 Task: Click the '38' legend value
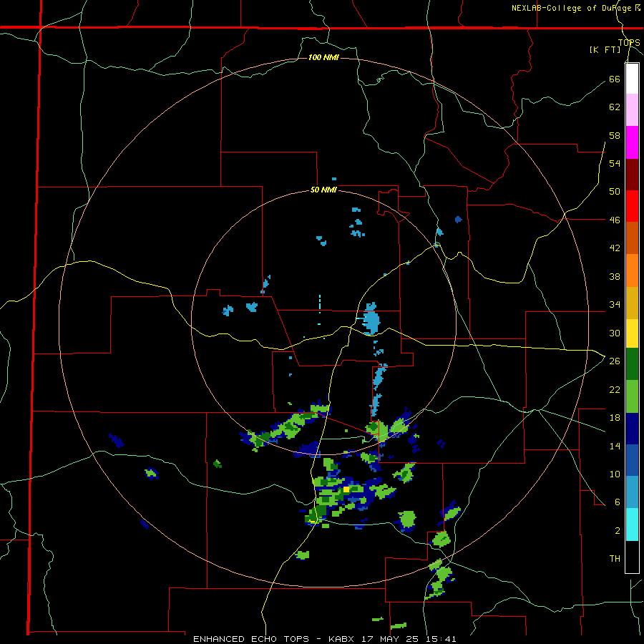[615, 276]
